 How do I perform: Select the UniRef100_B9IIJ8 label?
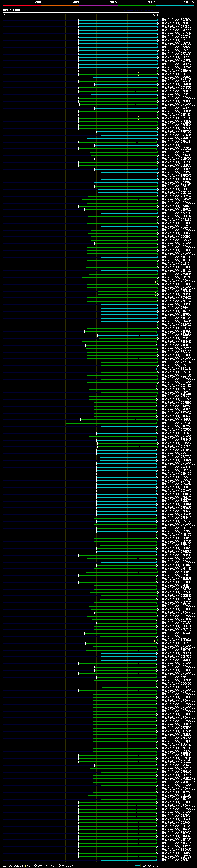coord(176,145)
